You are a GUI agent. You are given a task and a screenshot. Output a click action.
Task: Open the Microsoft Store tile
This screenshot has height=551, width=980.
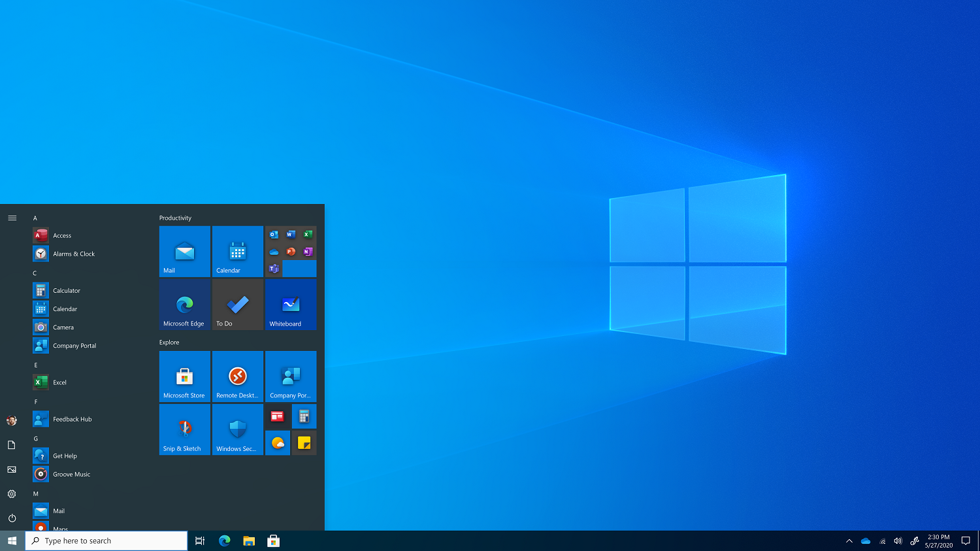(185, 376)
